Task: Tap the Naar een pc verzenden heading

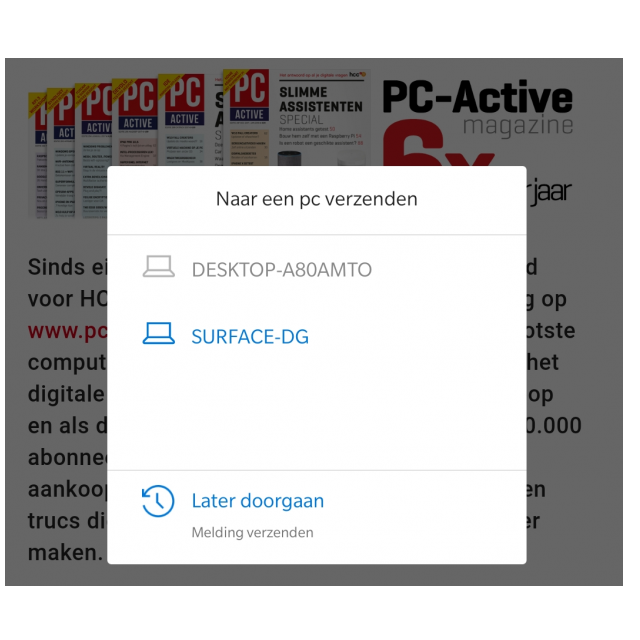Action: (316, 199)
